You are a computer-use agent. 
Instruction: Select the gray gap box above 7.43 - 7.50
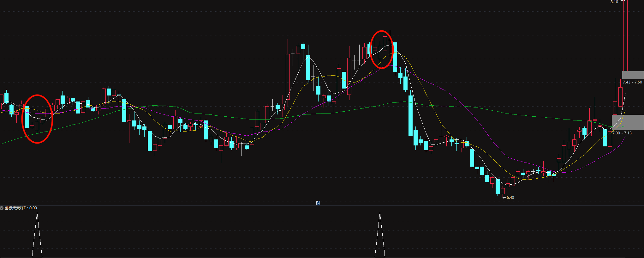633,75
